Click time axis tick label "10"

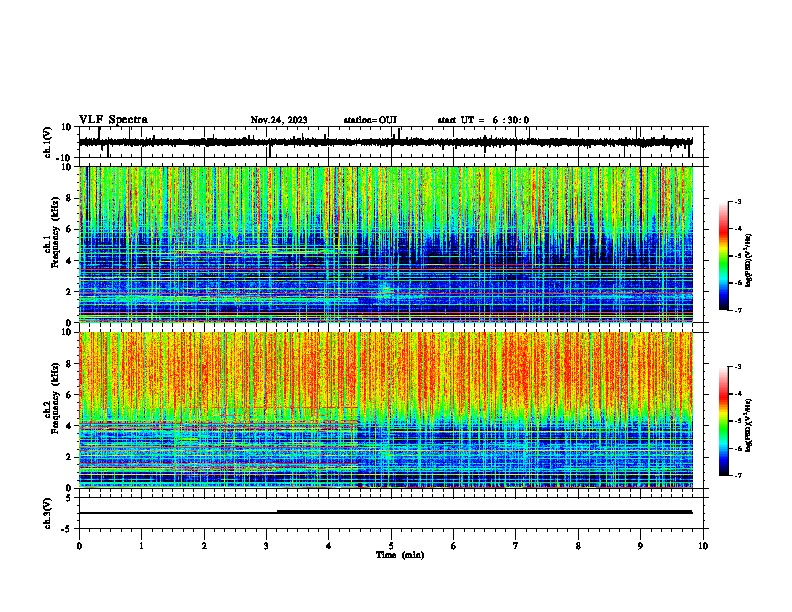pos(703,546)
